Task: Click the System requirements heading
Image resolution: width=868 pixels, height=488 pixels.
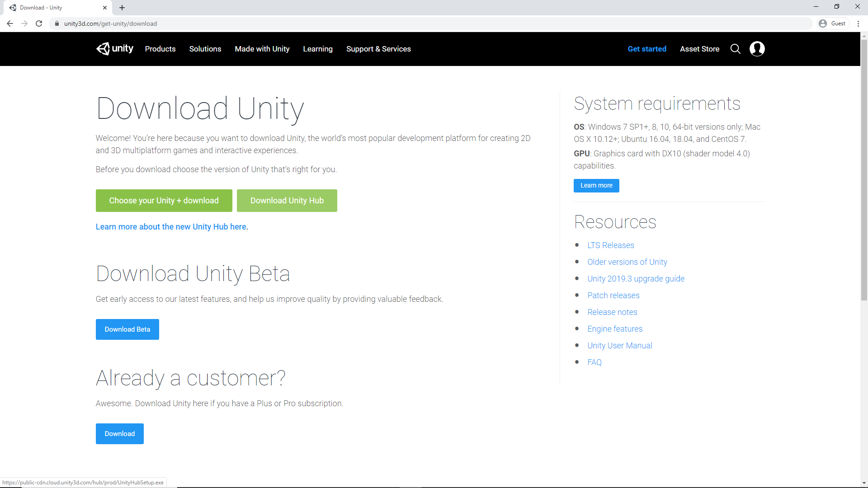Action: click(x=657, y=103)
